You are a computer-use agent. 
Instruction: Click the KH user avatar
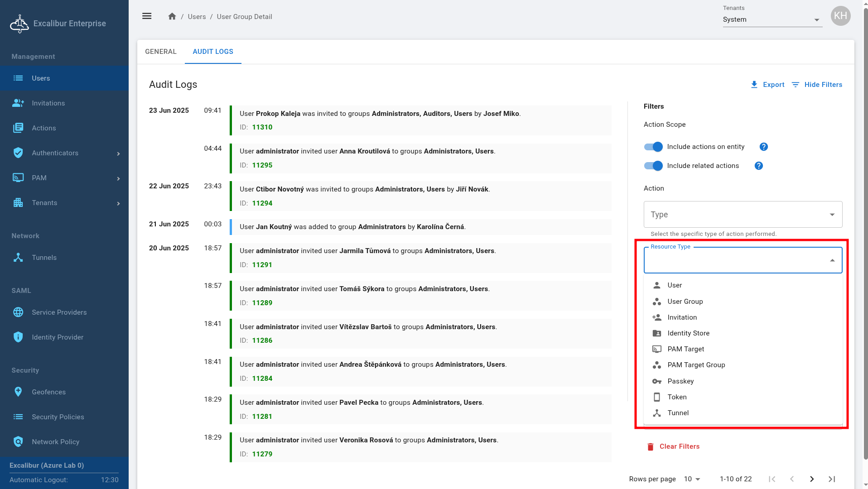tap(840, 16)
